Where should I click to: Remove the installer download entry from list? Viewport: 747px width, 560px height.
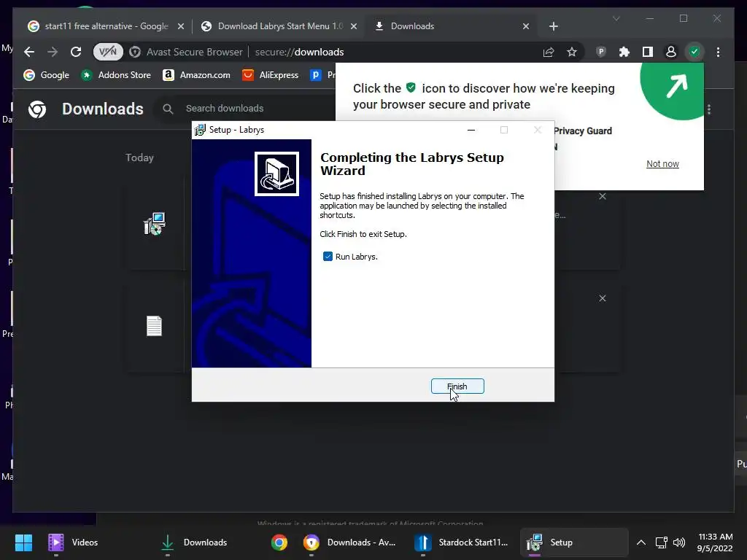coord(602,196)
